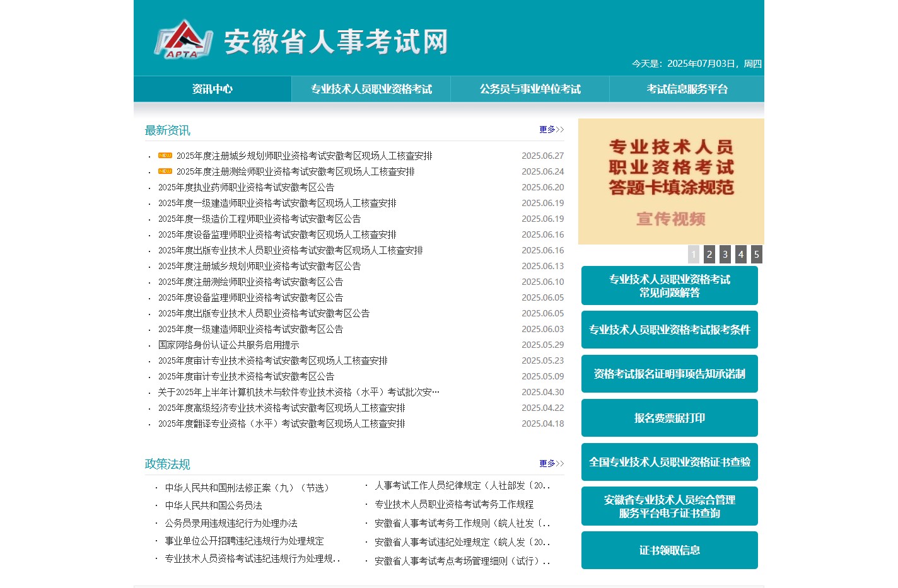Open 专业技术人员职业资格考试考务工作规程 link
Image resolution: width=898 pixels, height=588 pixels.
(454, 504)
